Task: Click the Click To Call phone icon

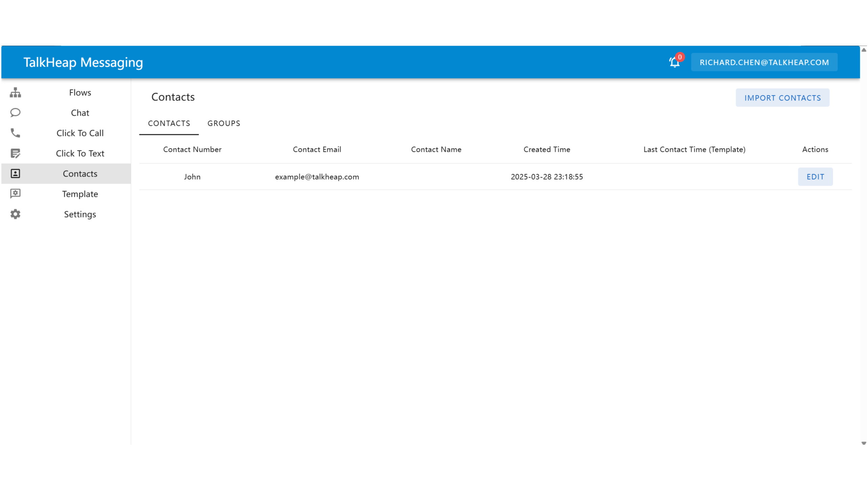Action: (x=15, y=133)
